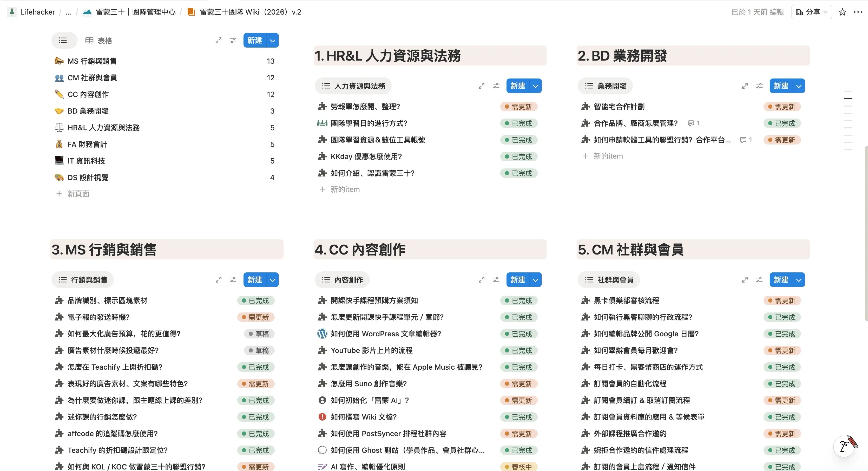This screenshot has width=868, height=471.
Task: Select the list view tab in the top-left database
Action: click(x=63, y=41)
